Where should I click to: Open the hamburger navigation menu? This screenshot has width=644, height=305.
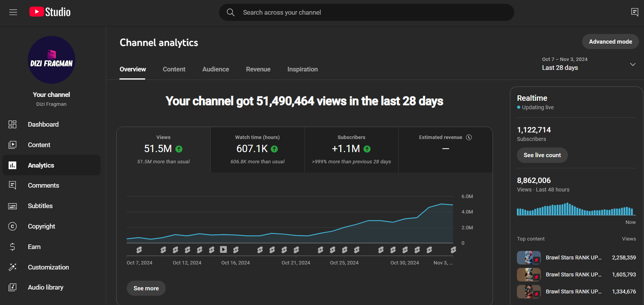(x=13, y=12)
